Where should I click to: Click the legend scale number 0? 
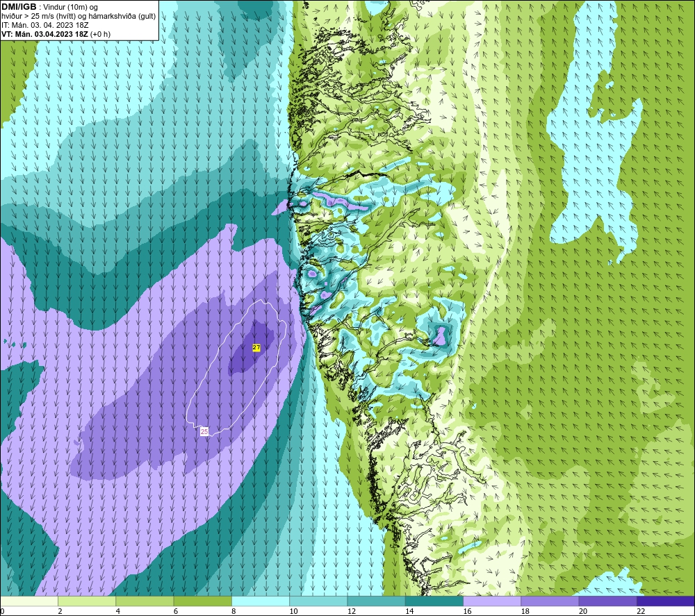(x=2, y=612)
